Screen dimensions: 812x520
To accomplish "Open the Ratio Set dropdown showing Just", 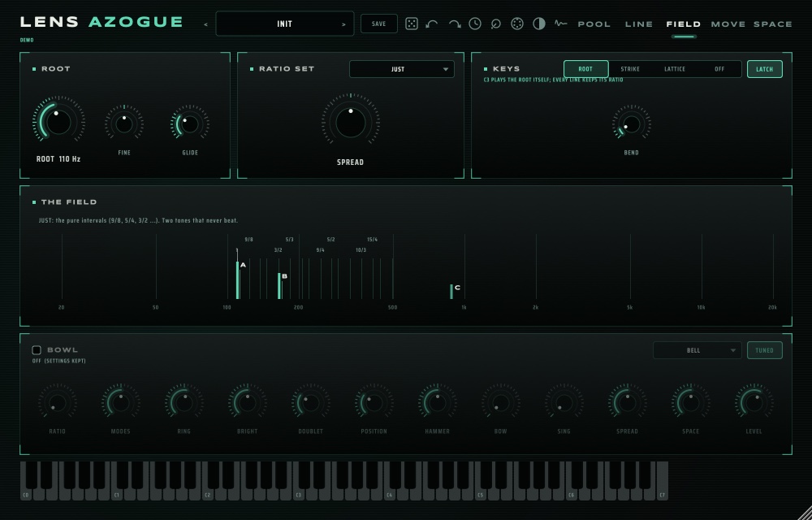I will tap(402, 69).
